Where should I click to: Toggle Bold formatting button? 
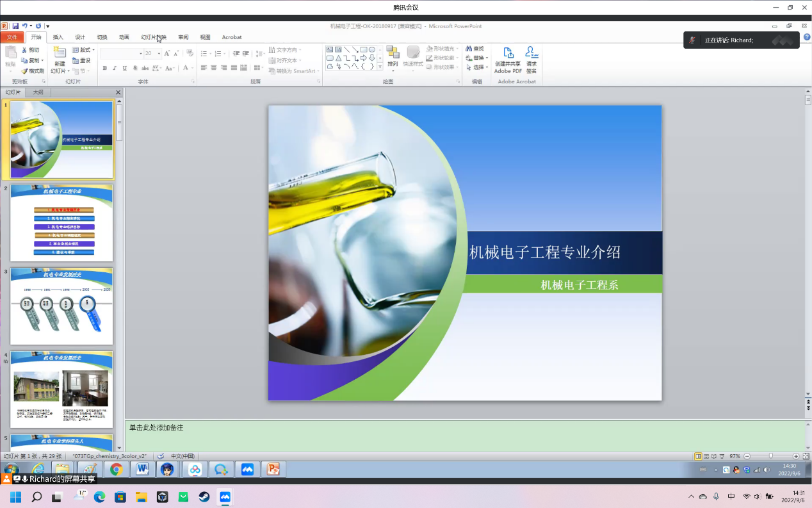[x=104, y=68]
